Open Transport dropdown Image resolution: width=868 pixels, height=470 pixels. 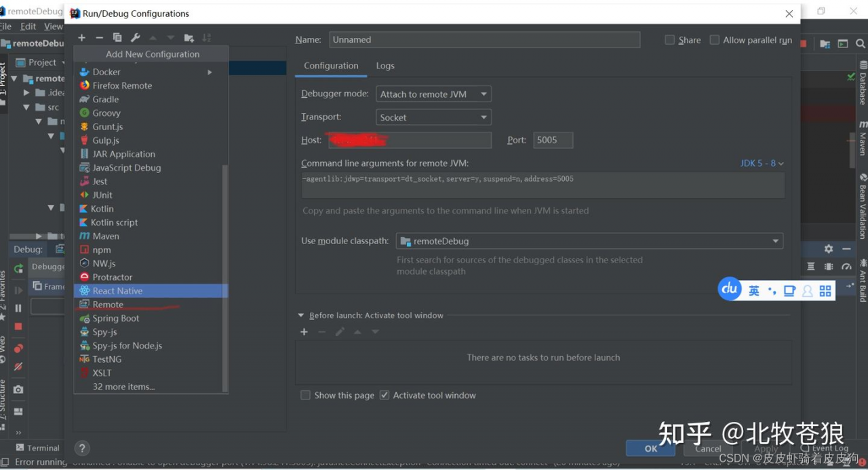click(x=433, y=117)
